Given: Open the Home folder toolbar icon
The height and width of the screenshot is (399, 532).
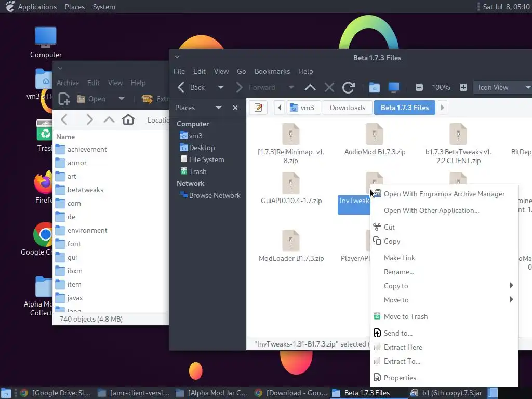Looking at the screenshot, I should coord(374,87).
